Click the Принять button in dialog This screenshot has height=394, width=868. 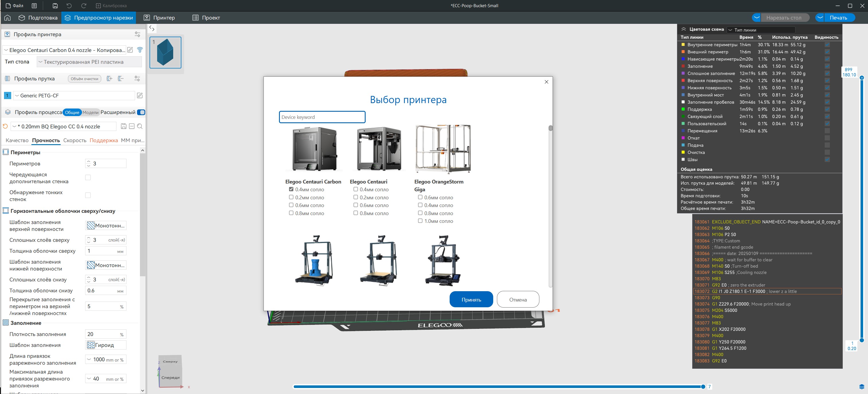[471, 300]
